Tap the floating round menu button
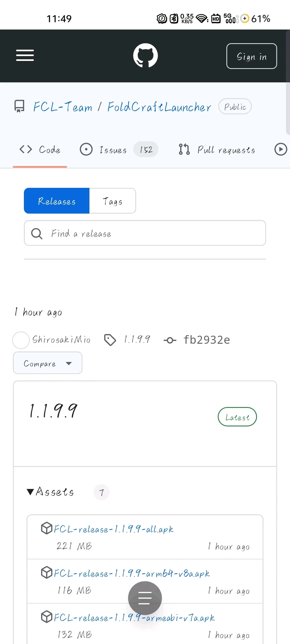The image size is (290, 644). [x=145, y=598]
